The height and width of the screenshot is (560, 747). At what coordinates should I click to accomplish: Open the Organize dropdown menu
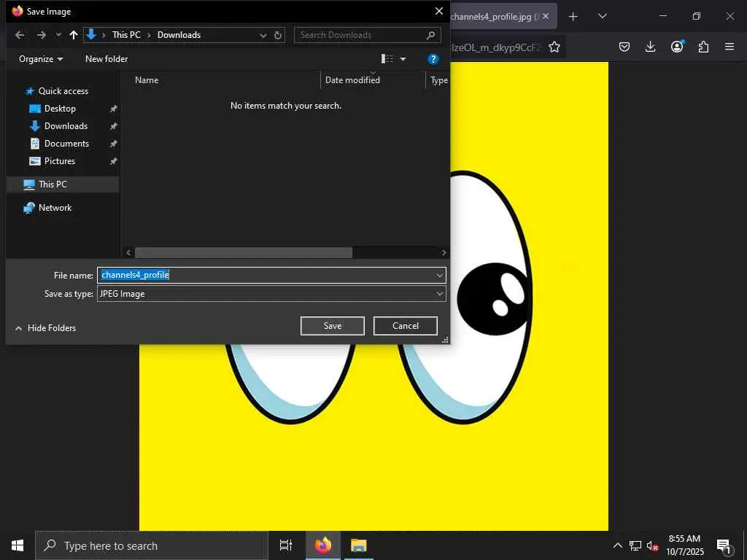coord(41,59)
